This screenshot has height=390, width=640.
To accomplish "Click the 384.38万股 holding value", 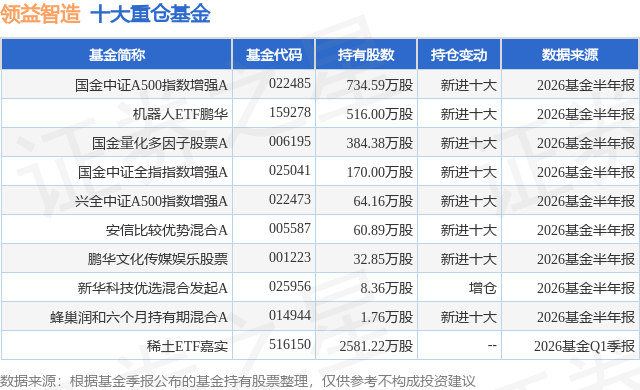I will click(380, 143).
